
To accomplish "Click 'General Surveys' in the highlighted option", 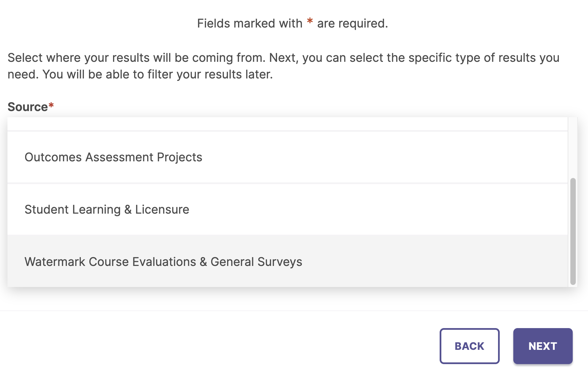I will (x=256, y=262).
